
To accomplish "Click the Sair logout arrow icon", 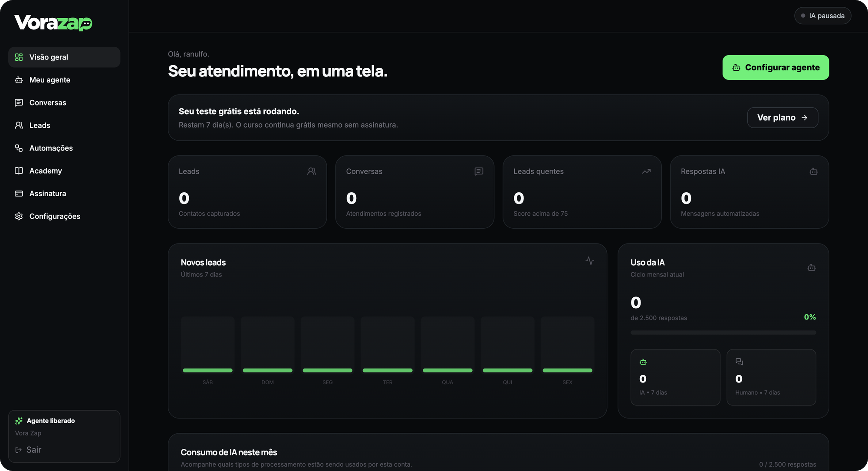I will pyautogui.click(x=19, y=450).
